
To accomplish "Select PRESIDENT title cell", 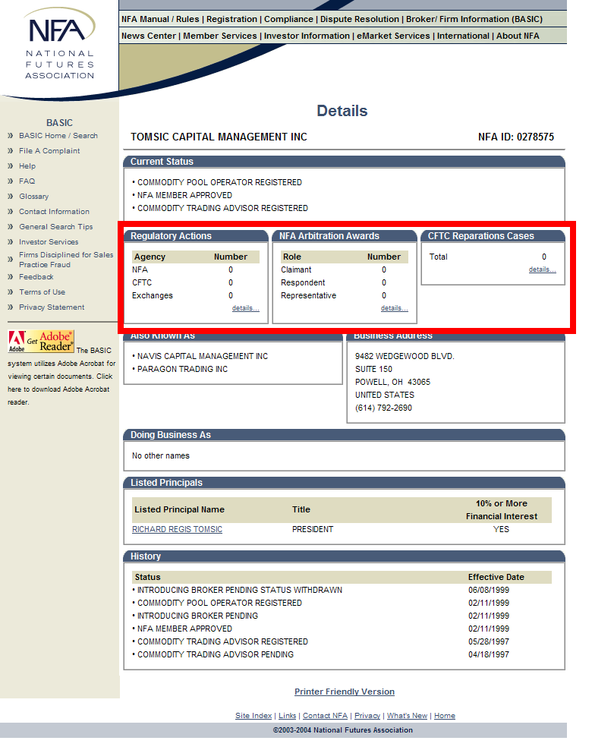I will click(313, 529).
